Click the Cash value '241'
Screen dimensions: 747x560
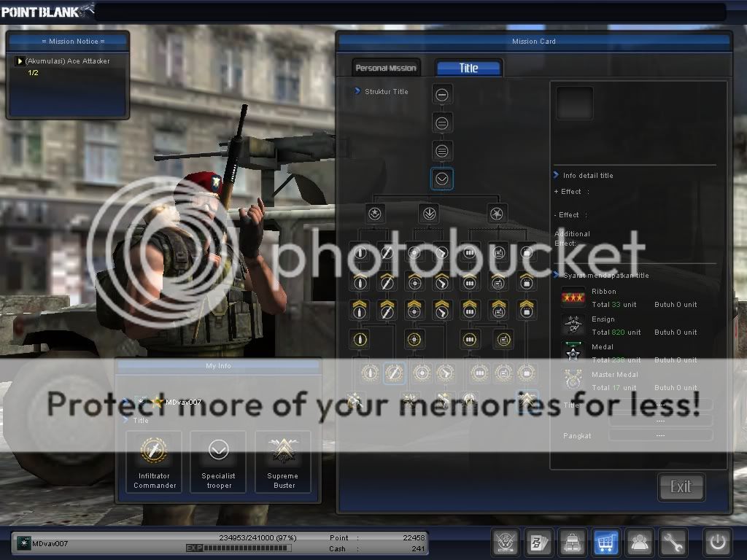pyautogui.click(x=418, y=548)
